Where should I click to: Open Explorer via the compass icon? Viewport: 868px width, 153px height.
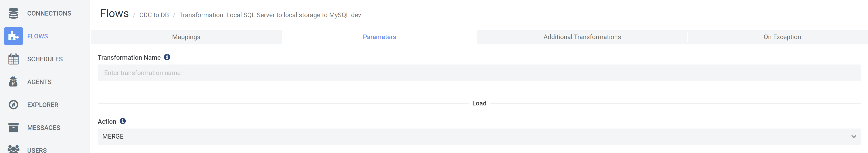tap(14, 105)
